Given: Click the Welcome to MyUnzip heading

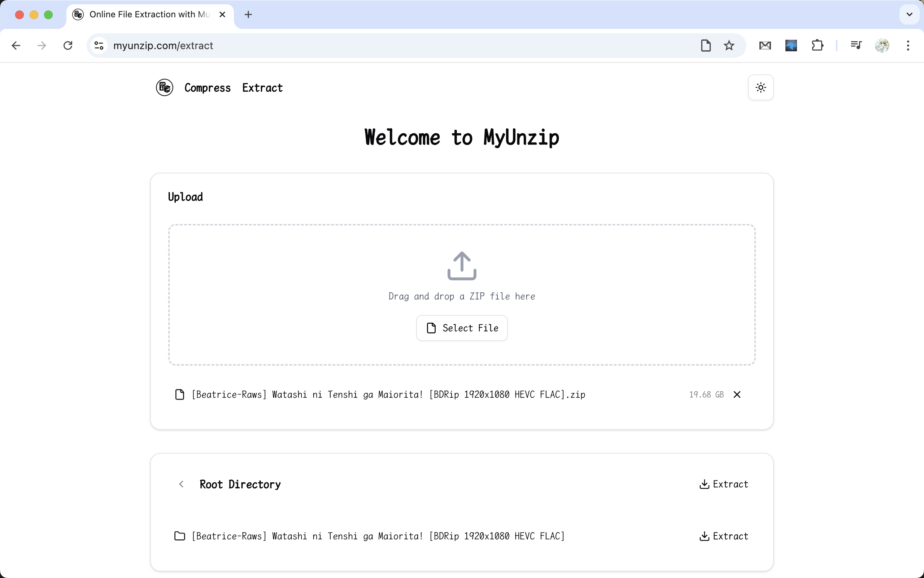Looking at the screenshot, I should pyautogui.click(x=462, y=137).
